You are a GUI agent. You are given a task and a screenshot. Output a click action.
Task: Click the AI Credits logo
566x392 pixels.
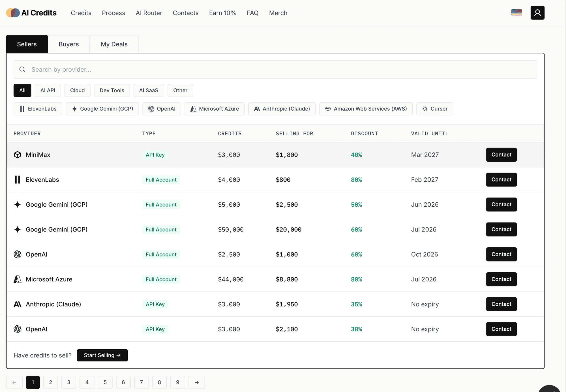tap(31, 13)
